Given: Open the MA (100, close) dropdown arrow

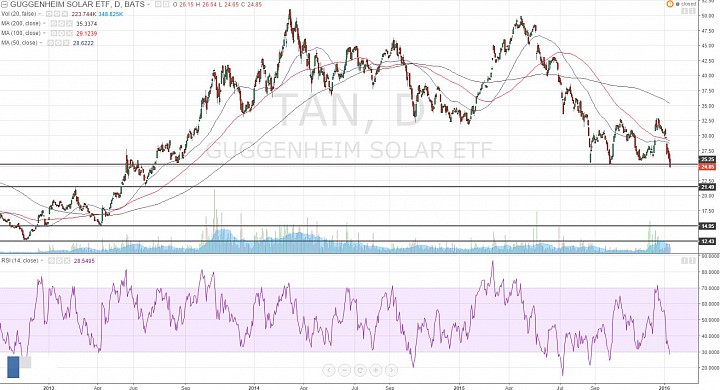Looking at the screenshot, I should 45,34.
